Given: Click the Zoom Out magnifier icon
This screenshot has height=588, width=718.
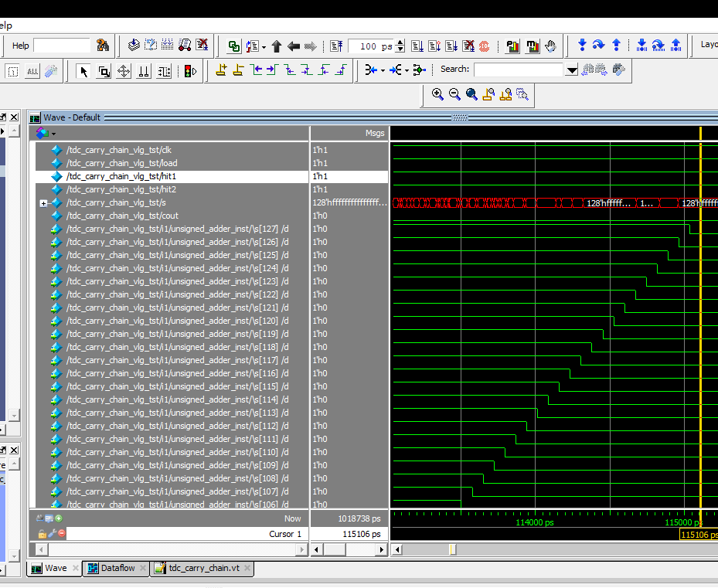Looking at the screenshot, I should tap(454, 94).
